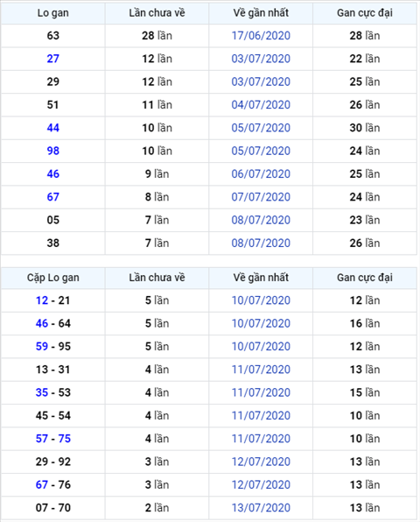Open the pair 67 - 76 link
This screenshot has height=522, width=420.
pos(52,484)
